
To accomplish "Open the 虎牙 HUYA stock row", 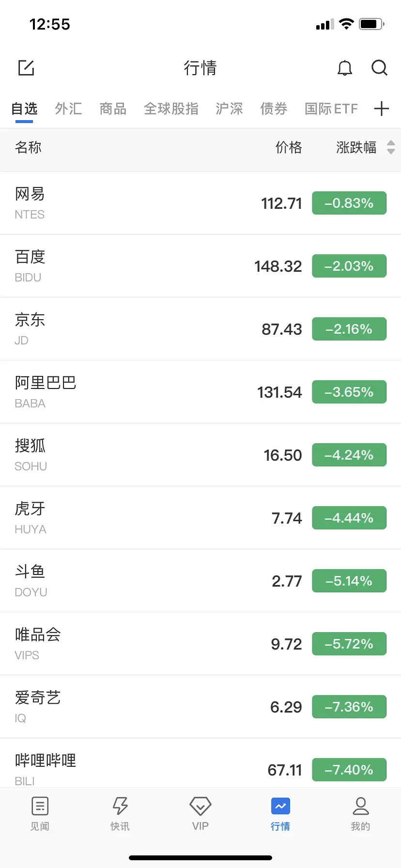I will (x=145, y=518).
